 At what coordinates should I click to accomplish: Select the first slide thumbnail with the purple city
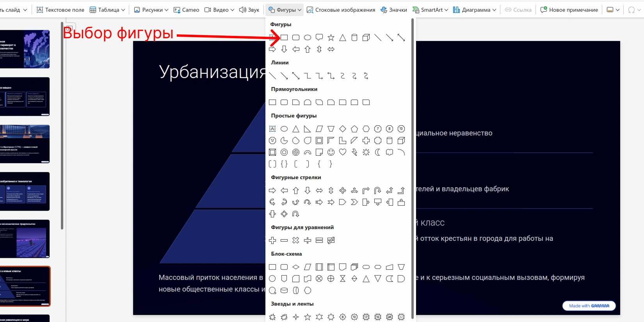pos(25,49)
